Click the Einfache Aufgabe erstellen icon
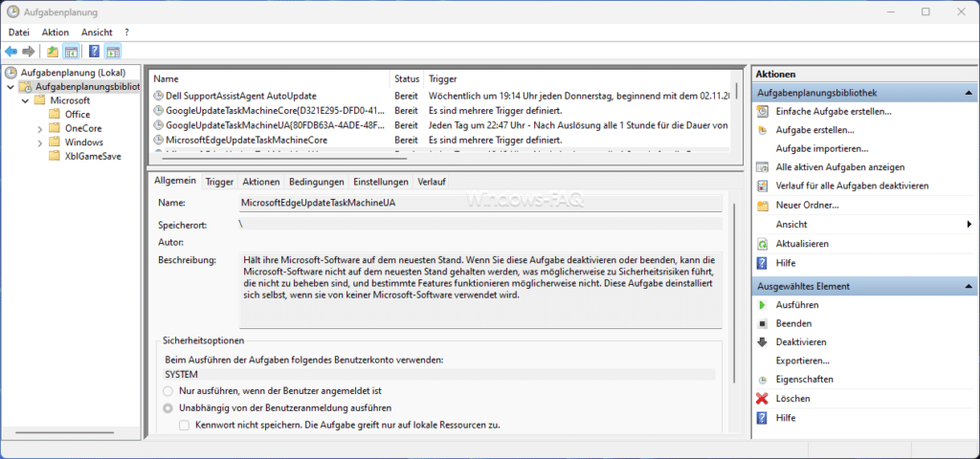 pos(762,111)
